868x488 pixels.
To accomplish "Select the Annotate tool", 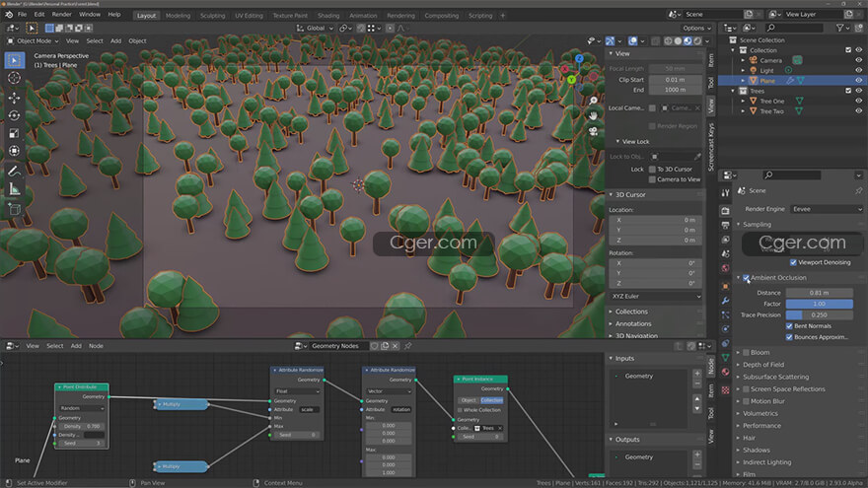I will [x=15, y=172].
